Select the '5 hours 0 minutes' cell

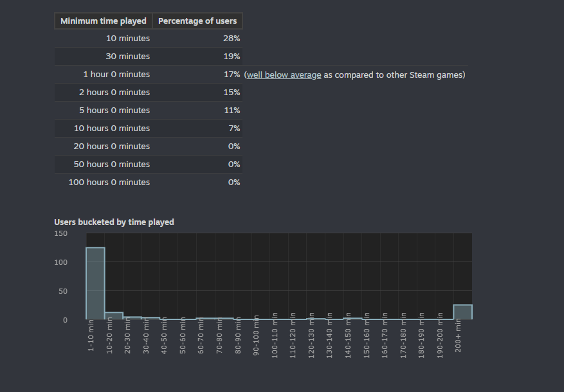[x=104, y=110]
